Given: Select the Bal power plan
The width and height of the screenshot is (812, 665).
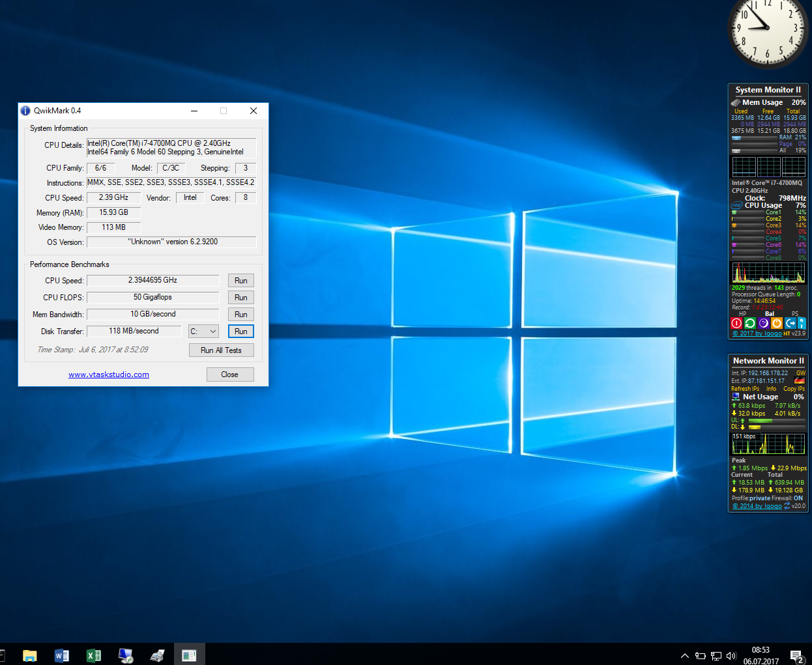Looking at the screenshot, I should coord(770,314).
